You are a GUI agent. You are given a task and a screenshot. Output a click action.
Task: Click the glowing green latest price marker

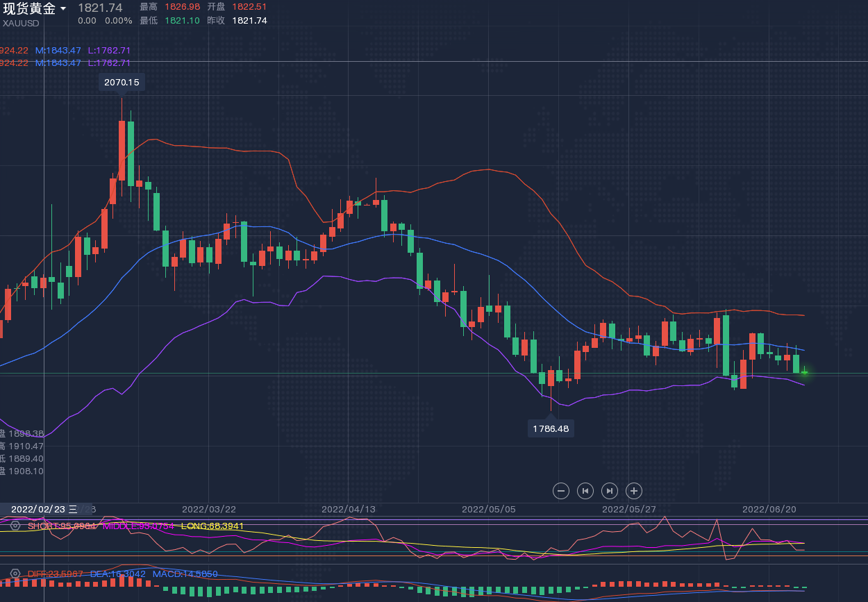click(804, 373)
